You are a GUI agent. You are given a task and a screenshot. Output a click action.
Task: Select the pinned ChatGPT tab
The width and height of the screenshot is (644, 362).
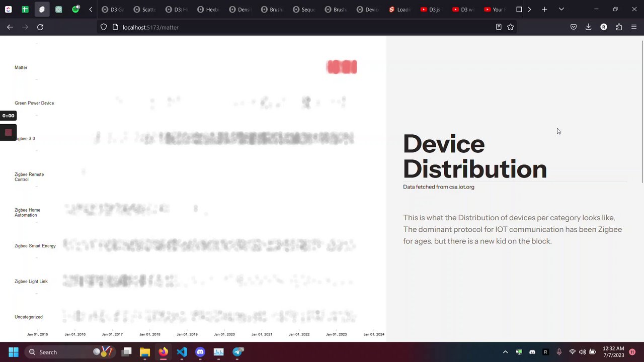[x=59, y=9]
